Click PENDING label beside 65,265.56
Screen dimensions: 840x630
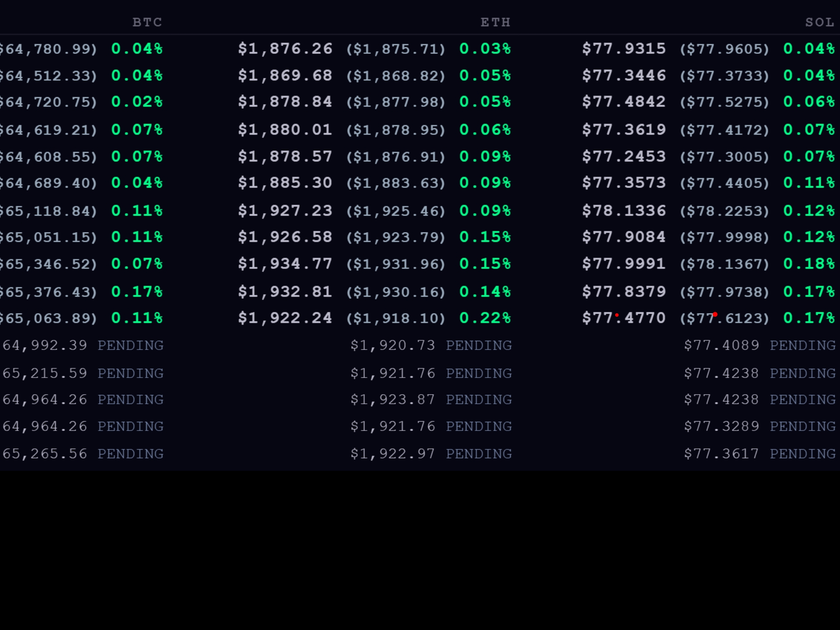coord(130,454)
